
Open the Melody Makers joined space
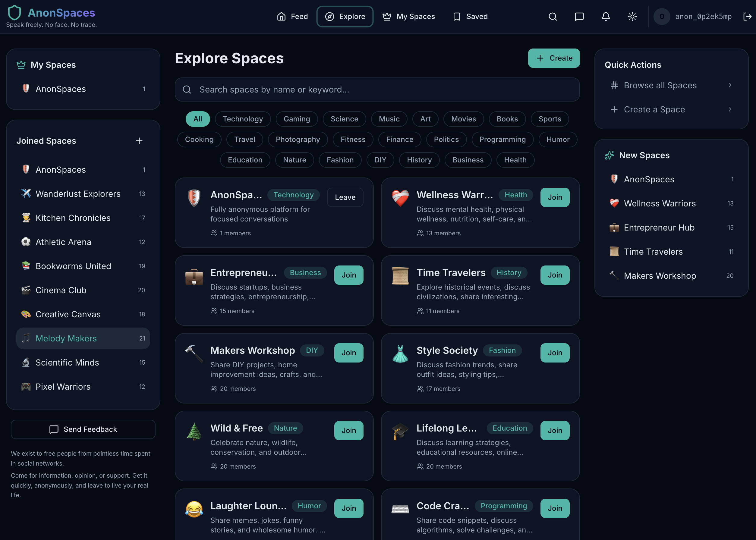click(66, 338)
